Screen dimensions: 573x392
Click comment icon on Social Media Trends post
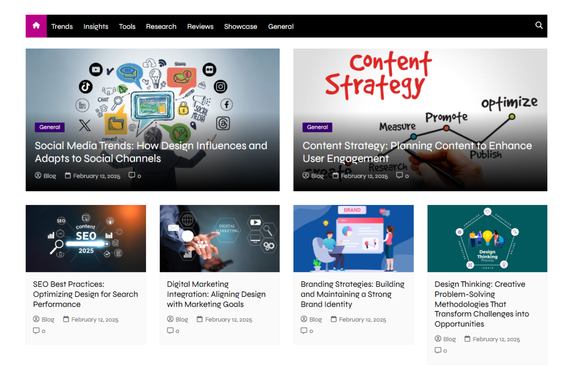click(132, 175)
